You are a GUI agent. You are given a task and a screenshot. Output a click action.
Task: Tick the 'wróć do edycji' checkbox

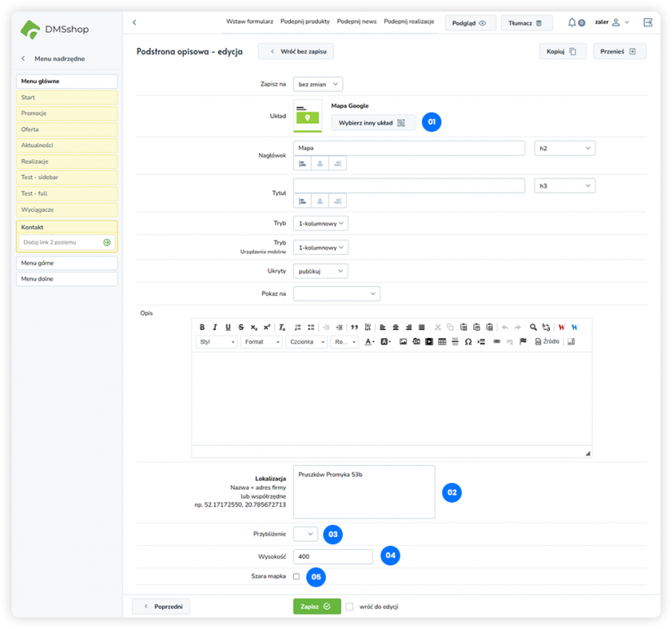(349, 607)
